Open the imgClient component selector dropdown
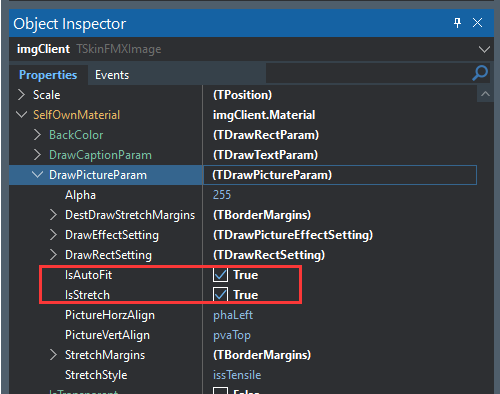500x394 pixels. (484, 49)
